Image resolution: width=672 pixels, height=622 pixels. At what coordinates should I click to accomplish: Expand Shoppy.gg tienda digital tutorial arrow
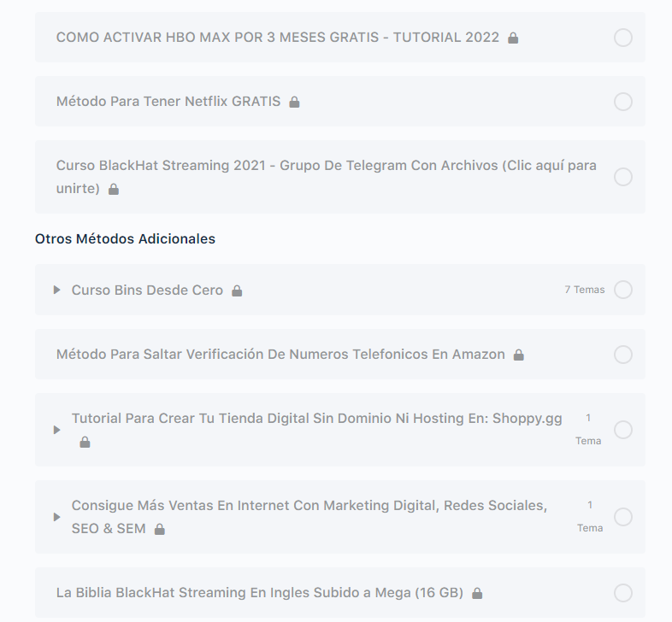click(x=56, y=430)
